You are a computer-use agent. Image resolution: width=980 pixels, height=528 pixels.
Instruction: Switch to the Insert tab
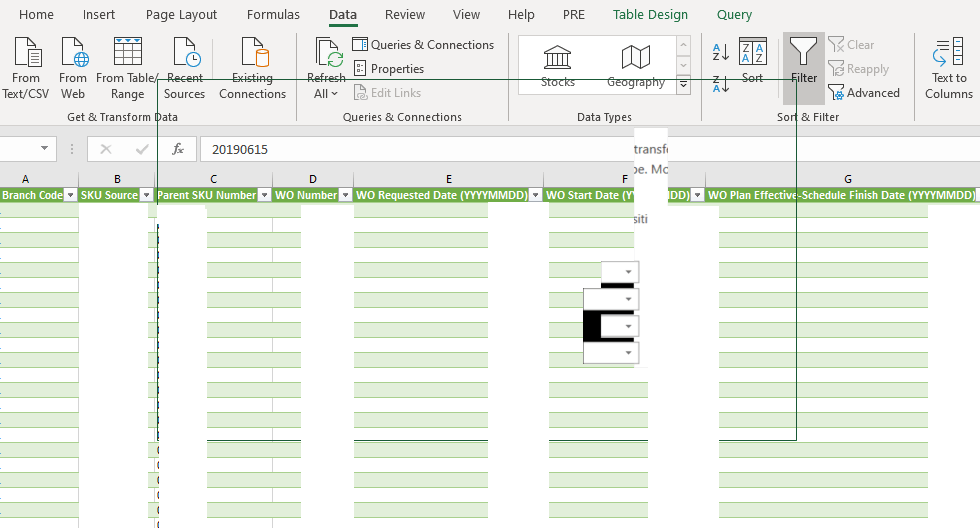point(99,14)
